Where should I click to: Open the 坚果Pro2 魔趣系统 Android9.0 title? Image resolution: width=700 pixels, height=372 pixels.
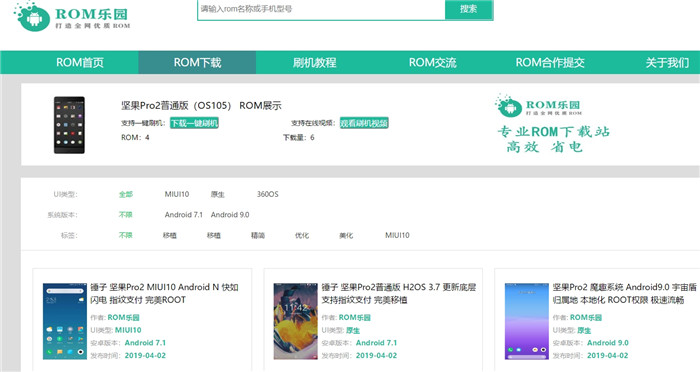tap(625, 293)
